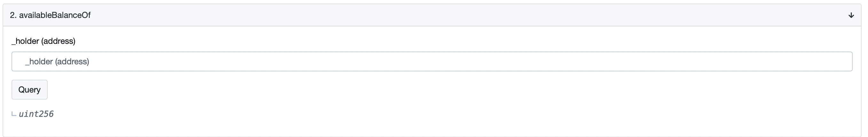
Task: Click the label above the address input
Action: [x=43, y=41]
